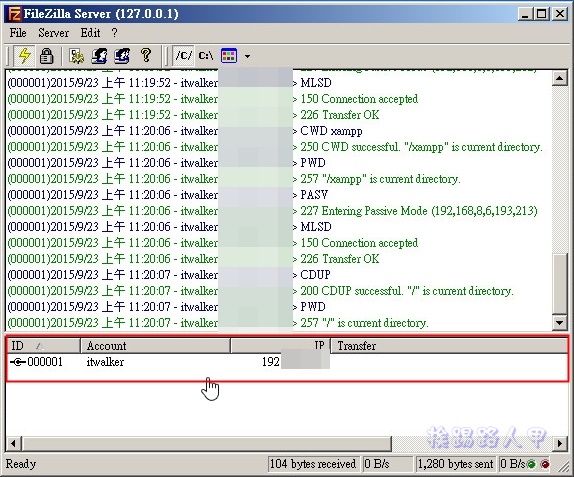Sort by IP column header
The image size is (574, 477).
click(280, 346)
